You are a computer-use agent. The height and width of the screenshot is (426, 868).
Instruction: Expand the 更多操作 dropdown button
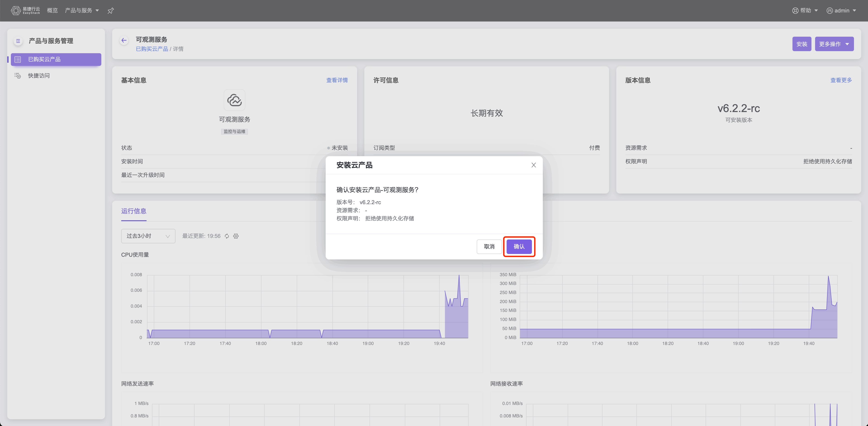pos(834,44)
